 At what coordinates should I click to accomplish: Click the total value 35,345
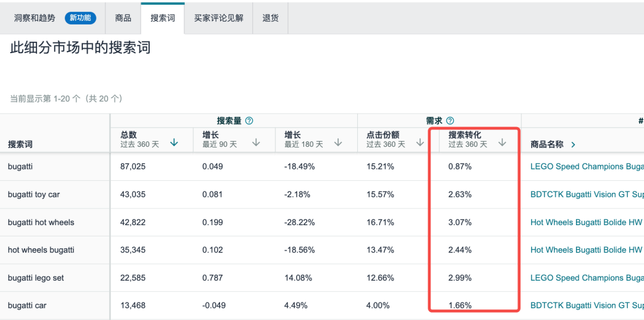coord(133,250)
